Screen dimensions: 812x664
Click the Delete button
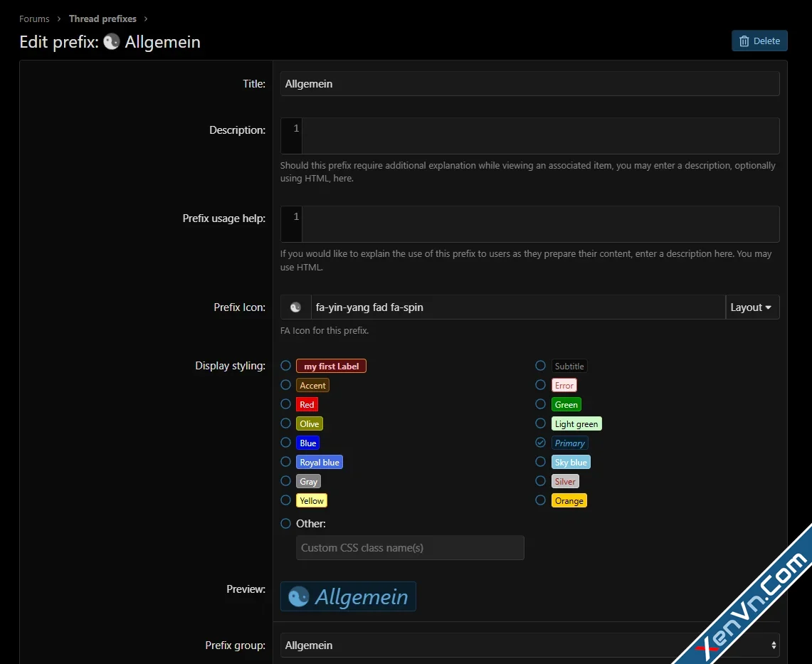pos(759,41)
